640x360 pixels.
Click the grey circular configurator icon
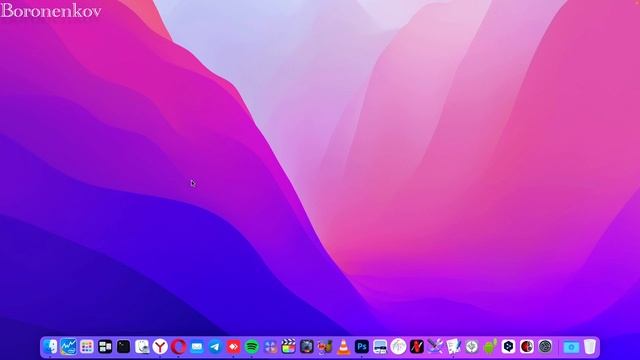pos(472,347)
